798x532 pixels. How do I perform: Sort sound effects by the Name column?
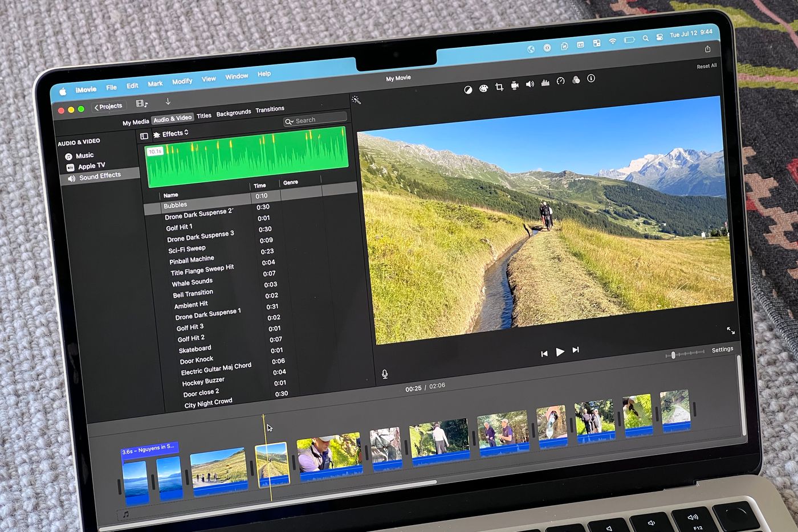pos(171,195)
